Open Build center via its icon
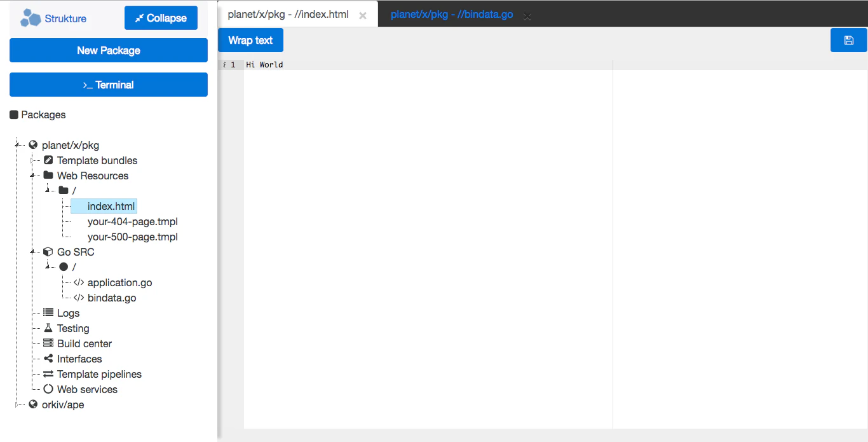868x442 pixels. point(48,343)
